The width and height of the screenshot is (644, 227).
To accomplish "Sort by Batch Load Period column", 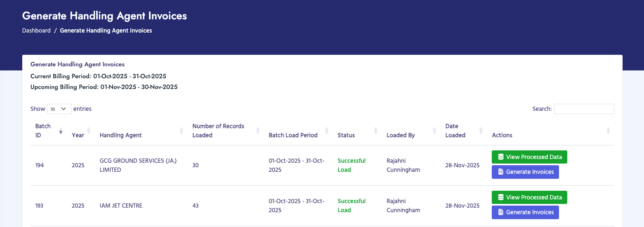I will click(x=298, y=131).
